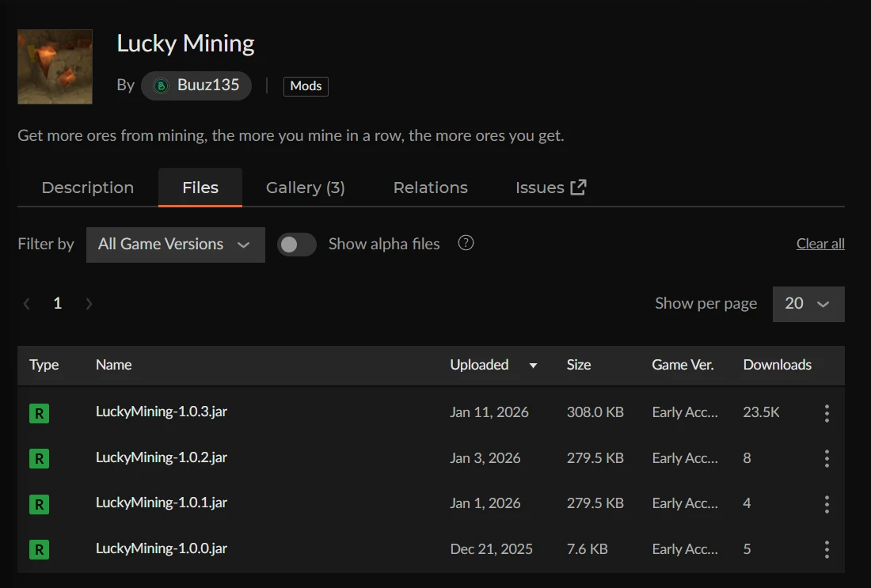The height and width of the screenshot is (588, 871).
Task: Enable the Show alpha files toggle
Action: 297,245
